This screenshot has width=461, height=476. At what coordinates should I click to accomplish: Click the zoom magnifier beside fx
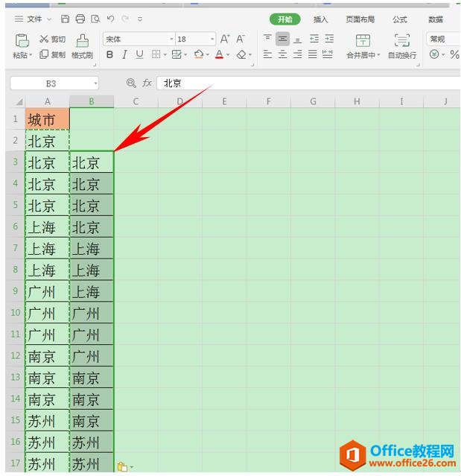coord(131,83)
